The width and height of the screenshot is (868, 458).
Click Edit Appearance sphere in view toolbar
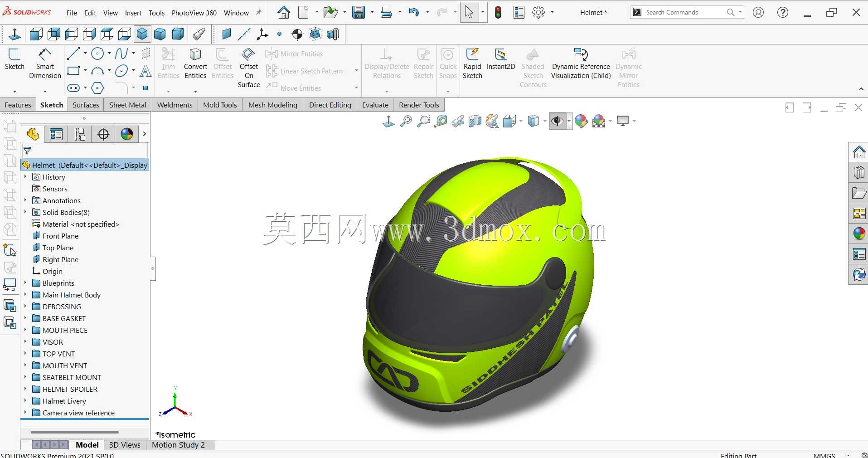coord(581,121)
